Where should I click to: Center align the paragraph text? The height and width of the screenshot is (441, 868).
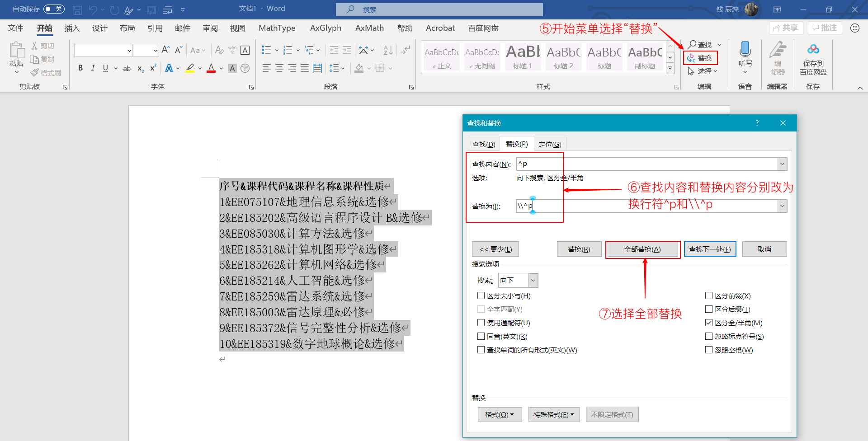coord(279,68)
